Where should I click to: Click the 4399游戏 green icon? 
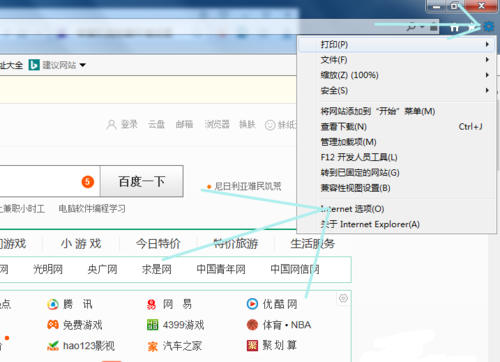(152, 325)
